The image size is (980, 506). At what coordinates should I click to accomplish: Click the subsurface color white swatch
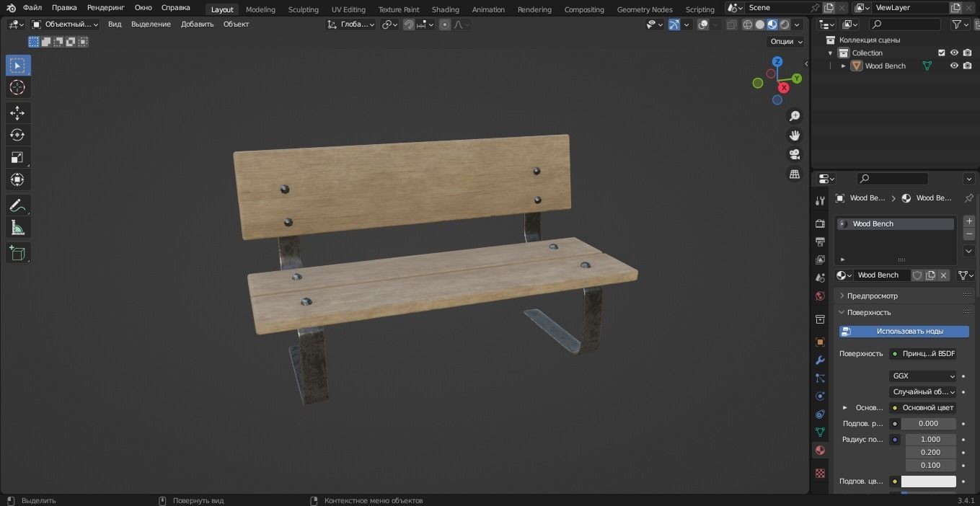coord(929,481)
